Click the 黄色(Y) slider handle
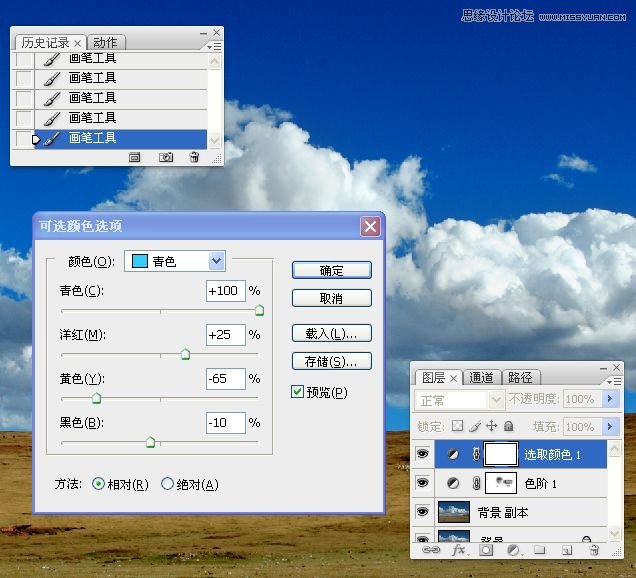 point(97,398)
